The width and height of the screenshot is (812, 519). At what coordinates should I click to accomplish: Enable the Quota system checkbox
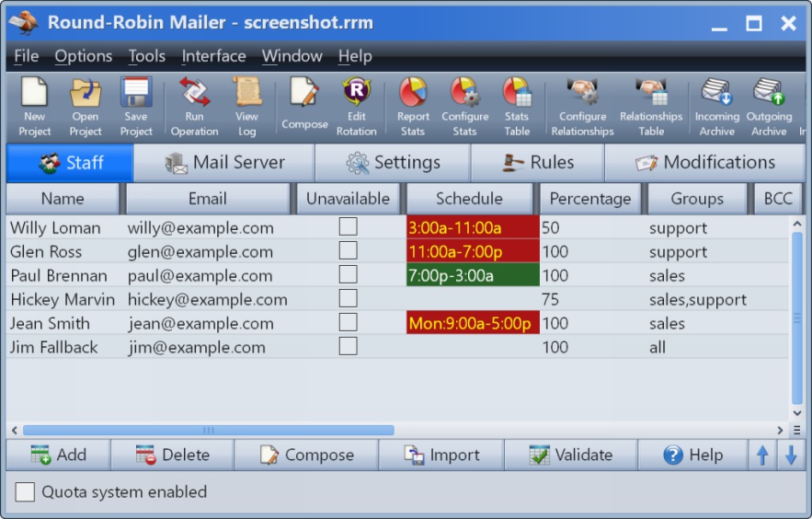tap(25, 491)
